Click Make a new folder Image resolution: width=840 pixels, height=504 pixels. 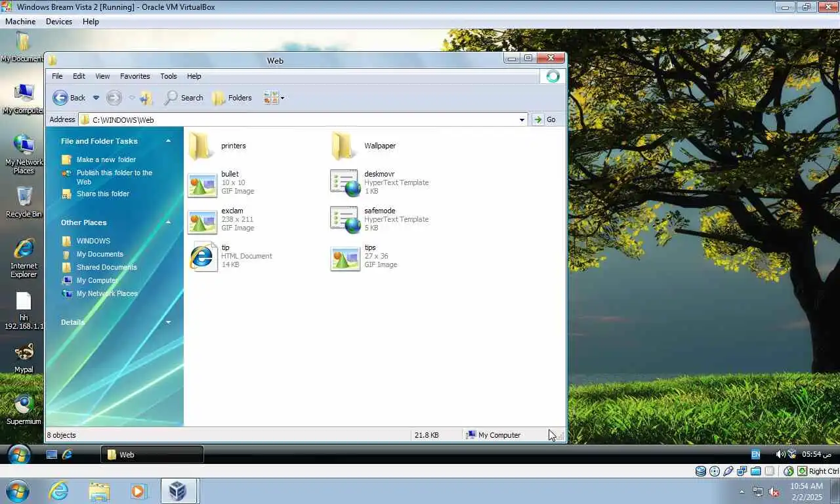click(x=99, y=159)
